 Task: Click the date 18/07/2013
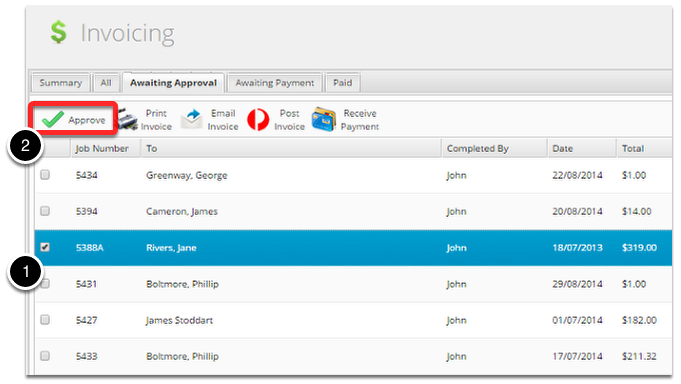click(x=577, y=248)
